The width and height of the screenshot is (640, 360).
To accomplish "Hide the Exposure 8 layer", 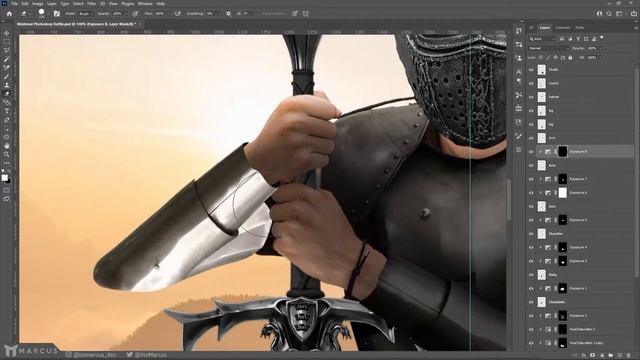I will [x=531, y=152].
